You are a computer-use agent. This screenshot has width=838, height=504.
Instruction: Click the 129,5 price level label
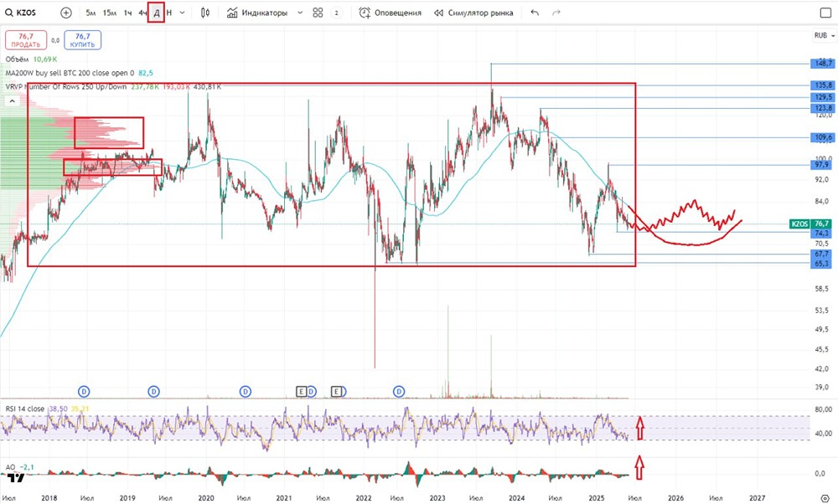(822, 97)
